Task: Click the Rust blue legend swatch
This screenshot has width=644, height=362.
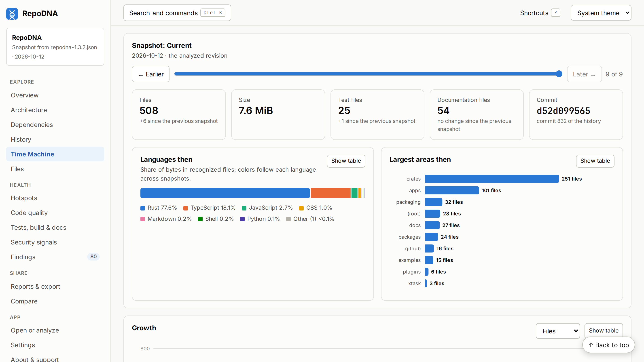Action: point(143,208)
